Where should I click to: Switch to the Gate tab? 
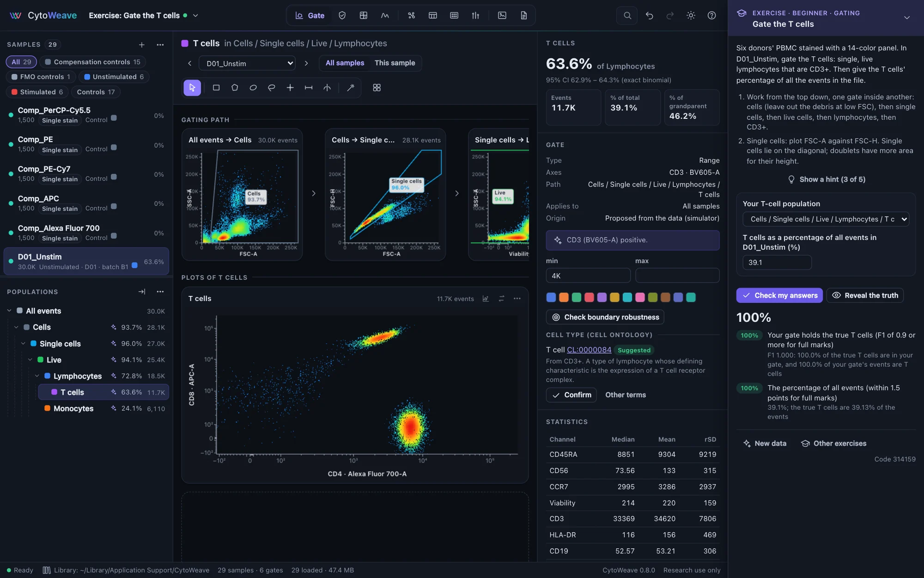tap(310, 15)
